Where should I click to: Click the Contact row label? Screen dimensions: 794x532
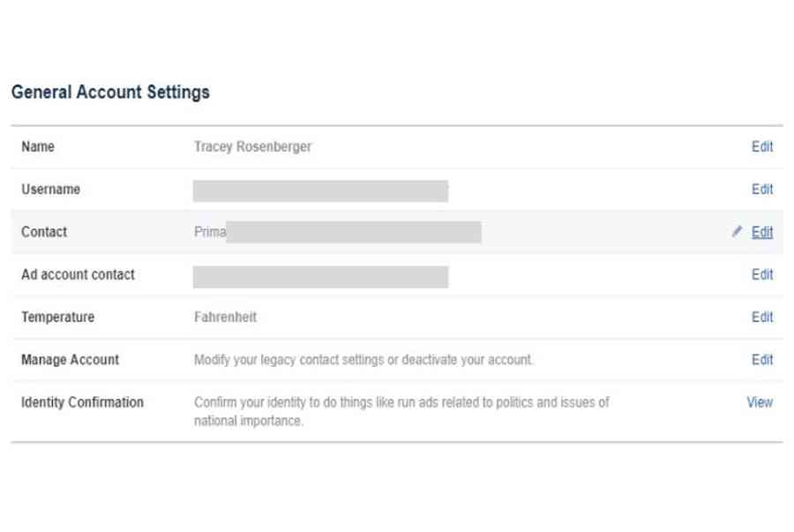click(44, 232)
